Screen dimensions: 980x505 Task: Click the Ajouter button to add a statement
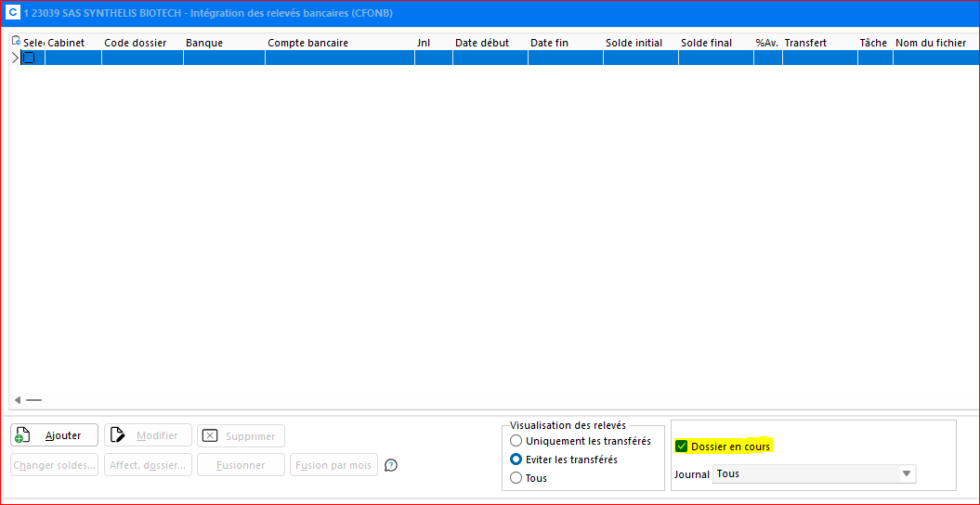[54, 435]
